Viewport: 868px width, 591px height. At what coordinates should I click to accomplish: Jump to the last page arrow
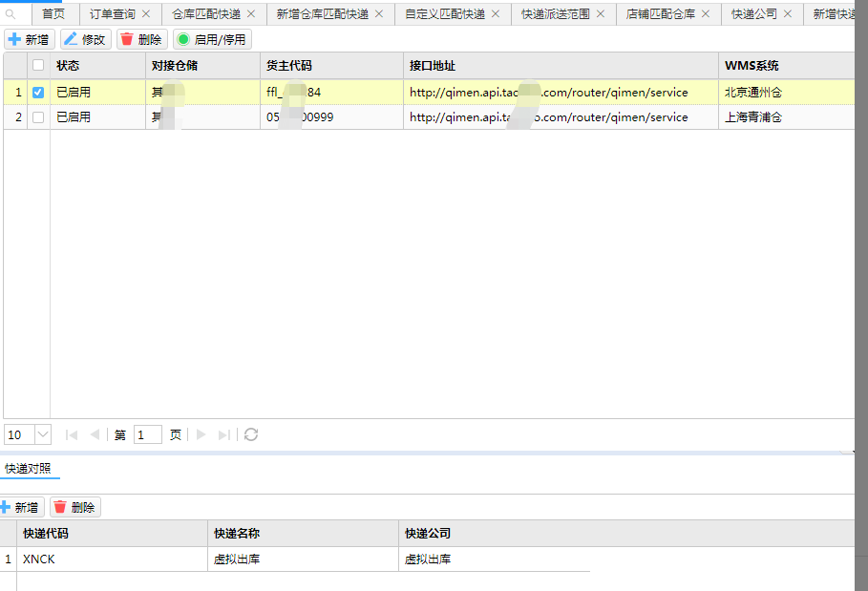[224, 434]
